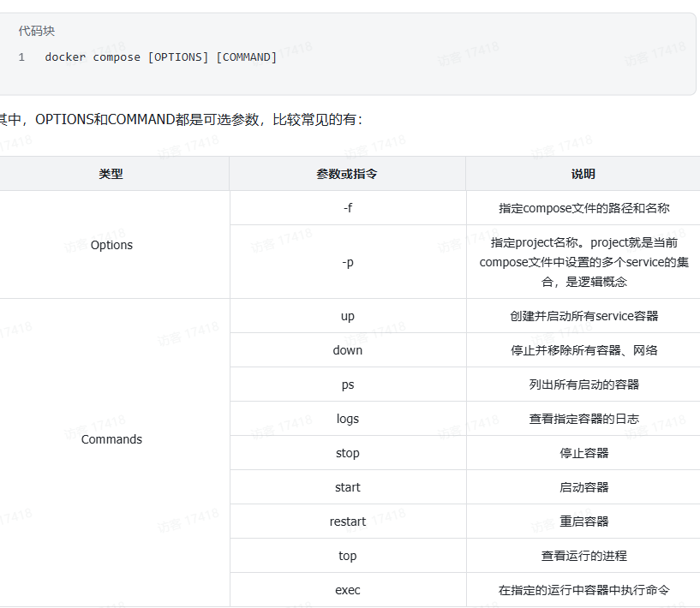Viewport: 700px width, 608px height.
Task: Click the 代码块 code block label
Action: pyautogui.click(x=34, y=32)
